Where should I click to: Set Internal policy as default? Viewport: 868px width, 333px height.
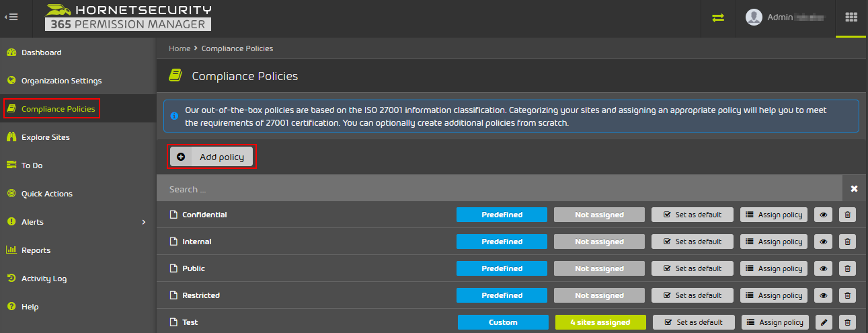(693, 242)
